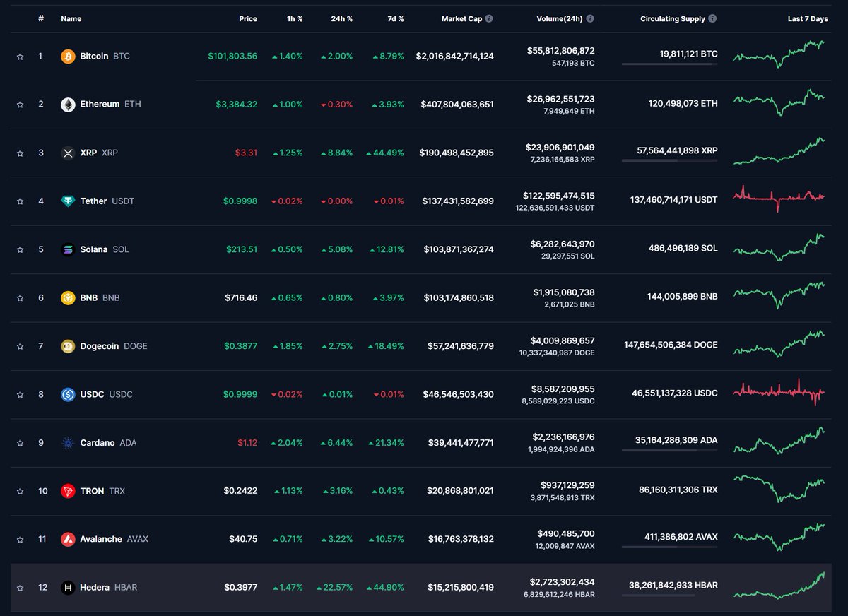Click Bitcoin price $101,803.56
This screenshot has height=616, width=848.
tap(232, 56)
